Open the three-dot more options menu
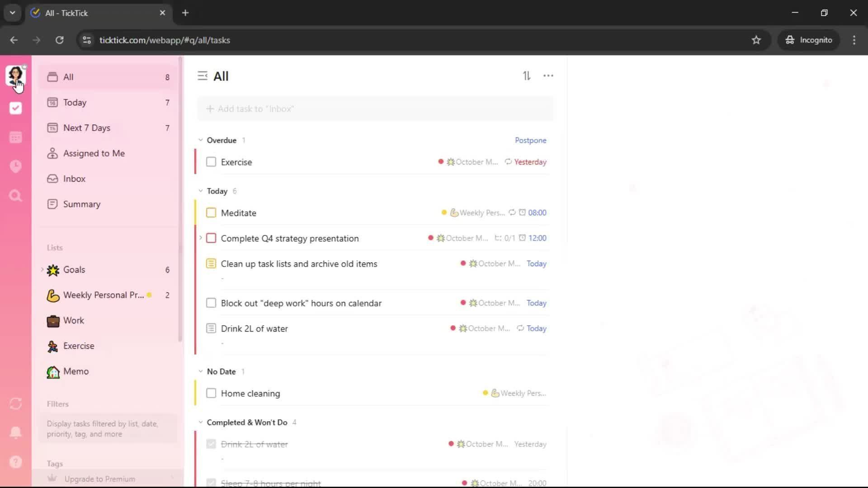 pyautogui.click(x=548, y=76)
